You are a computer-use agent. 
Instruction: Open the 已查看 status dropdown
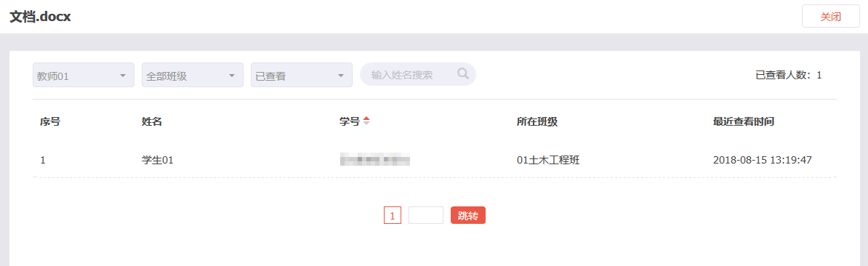pyautogui.click(x=302, y=75)
